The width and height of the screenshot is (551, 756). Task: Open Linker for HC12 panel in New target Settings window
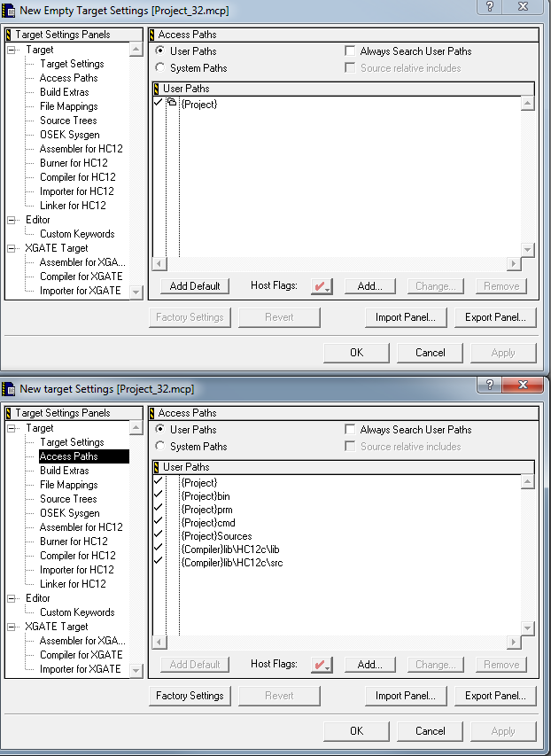click(73, 584)
